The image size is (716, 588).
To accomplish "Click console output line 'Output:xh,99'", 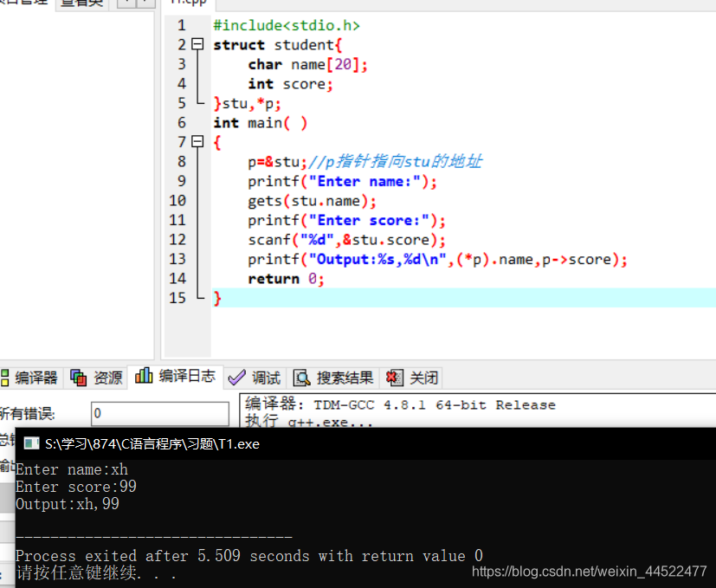I will (x=68, y=504).
